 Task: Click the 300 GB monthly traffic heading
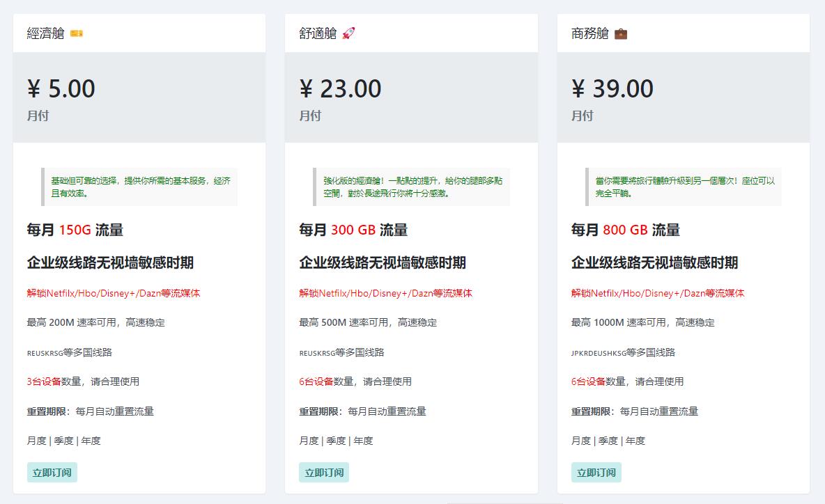tap(353, 230)
